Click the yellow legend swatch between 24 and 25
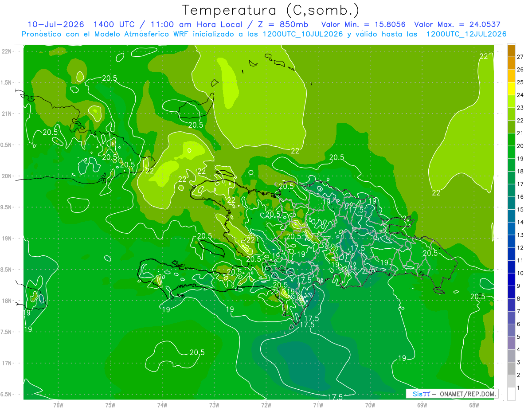 (x=511, y=89)
